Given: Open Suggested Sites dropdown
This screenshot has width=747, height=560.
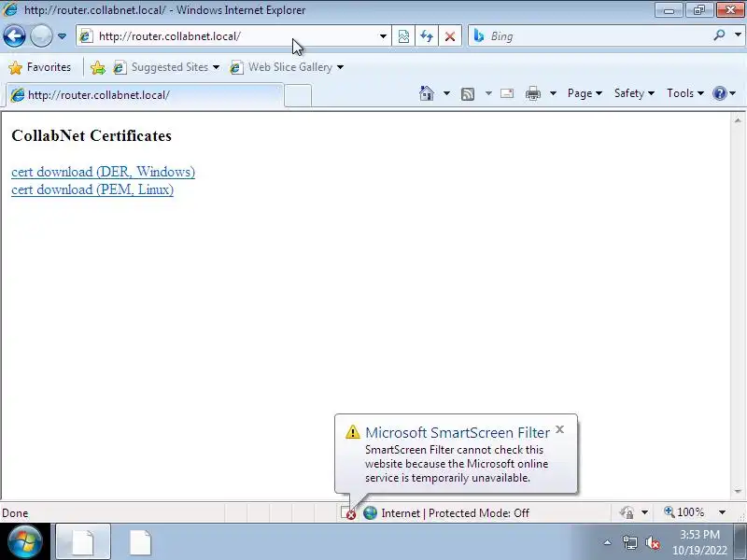Looking at the screenshot, I should tap(166, 67).
